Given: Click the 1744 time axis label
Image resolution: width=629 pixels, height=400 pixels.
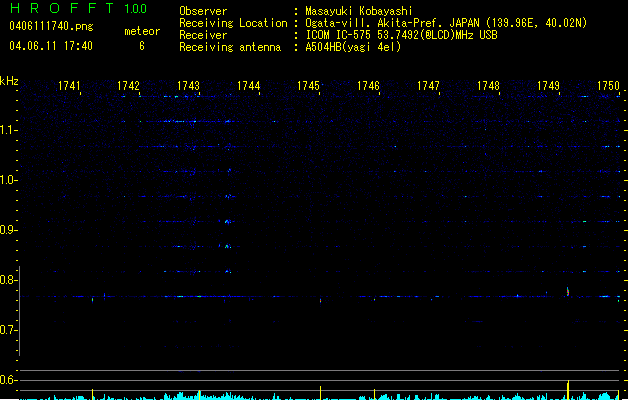Looking at the screenshot, I should pos(248,86).
